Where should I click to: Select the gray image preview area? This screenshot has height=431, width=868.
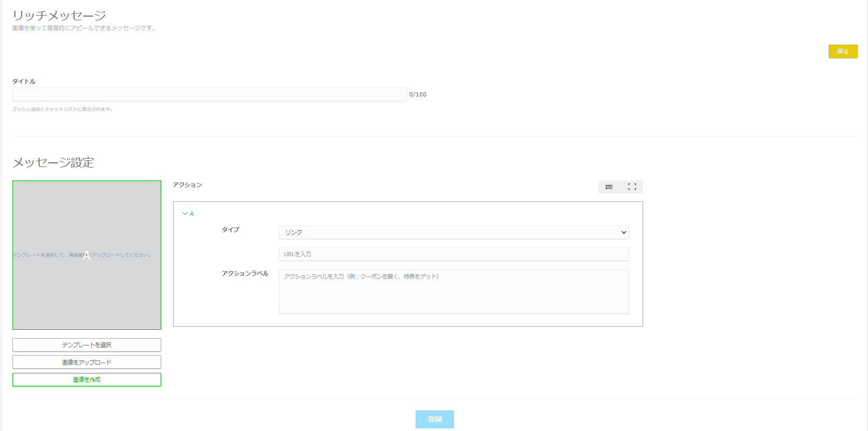point(87,218)
